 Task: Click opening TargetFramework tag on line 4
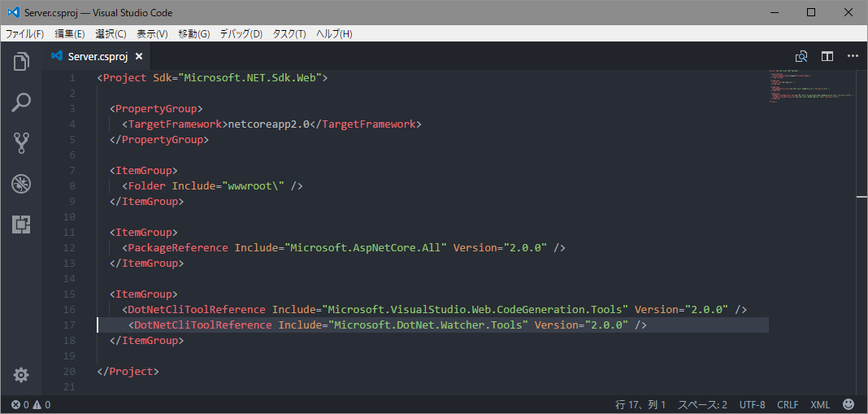coord(175,124)
